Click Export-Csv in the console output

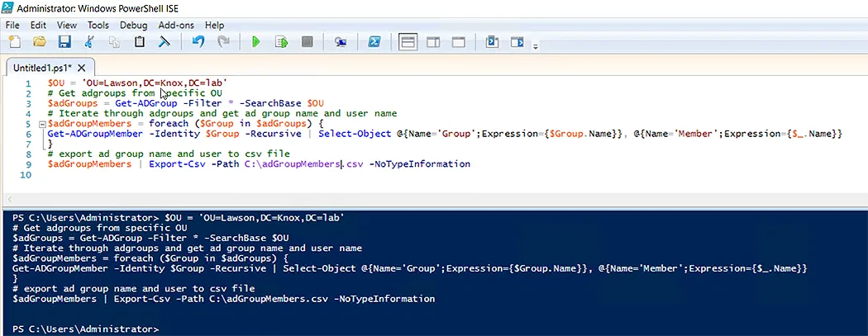coord(141,299)
